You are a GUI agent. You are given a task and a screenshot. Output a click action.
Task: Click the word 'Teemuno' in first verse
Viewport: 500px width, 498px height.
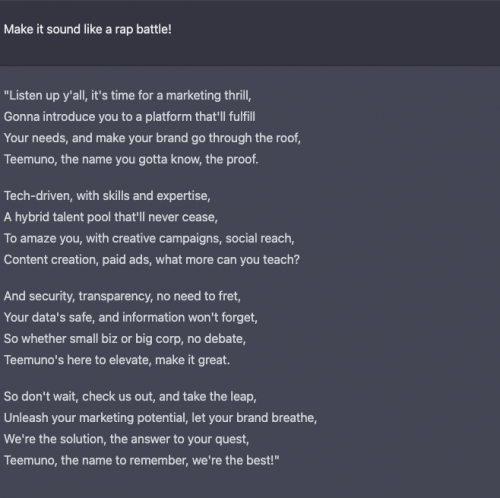(31, 159)
